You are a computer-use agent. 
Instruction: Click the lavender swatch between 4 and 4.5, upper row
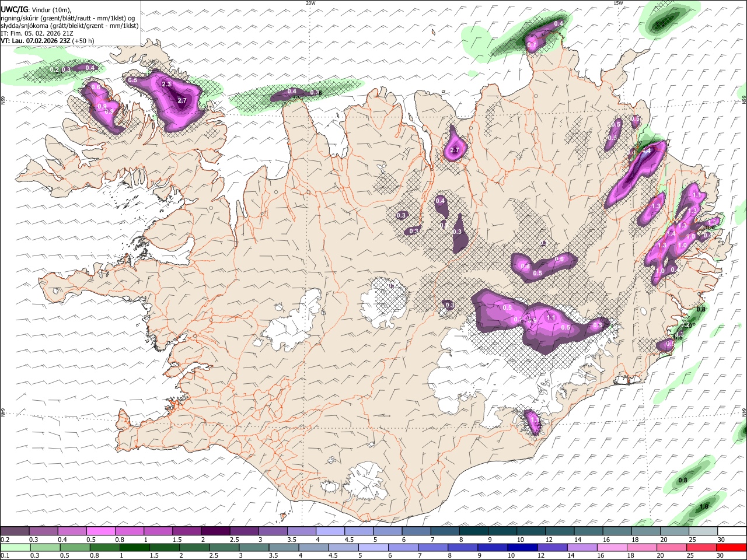coord(330,531)
